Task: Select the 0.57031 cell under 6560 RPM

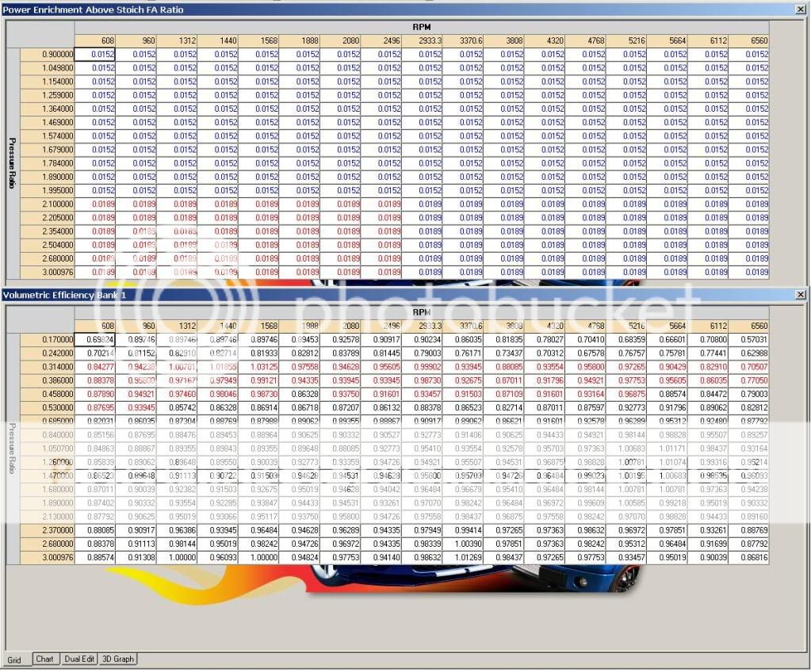Action: (x=748, y=339)
